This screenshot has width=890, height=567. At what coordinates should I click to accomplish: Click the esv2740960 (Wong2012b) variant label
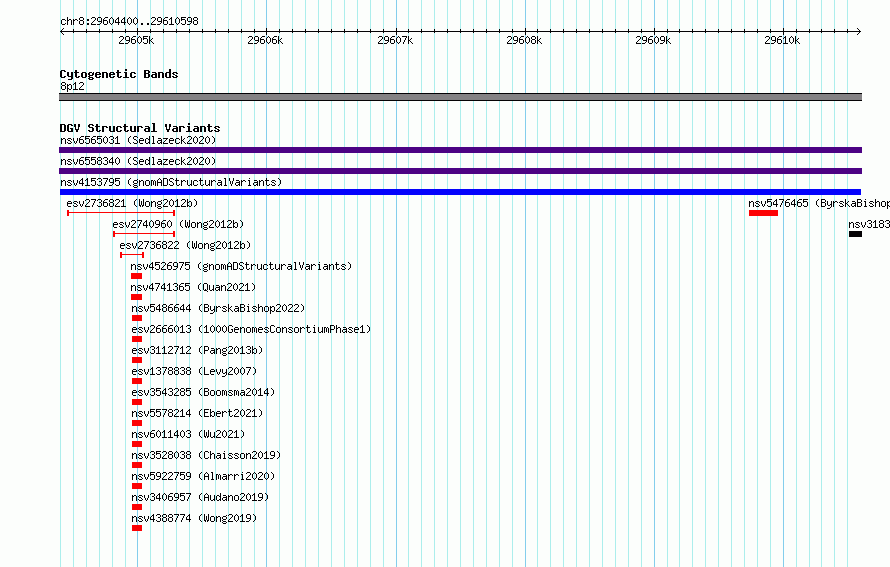(x=178, y=224)
